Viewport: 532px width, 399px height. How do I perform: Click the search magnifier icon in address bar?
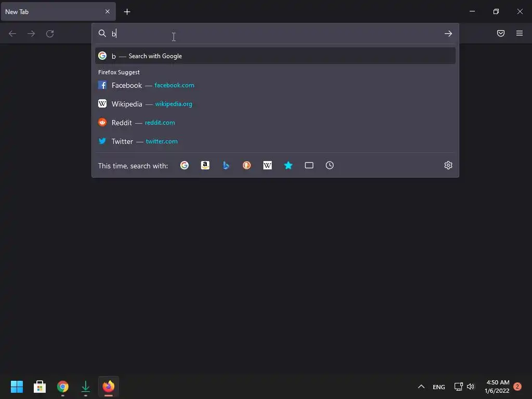click(x=102, y=33)
